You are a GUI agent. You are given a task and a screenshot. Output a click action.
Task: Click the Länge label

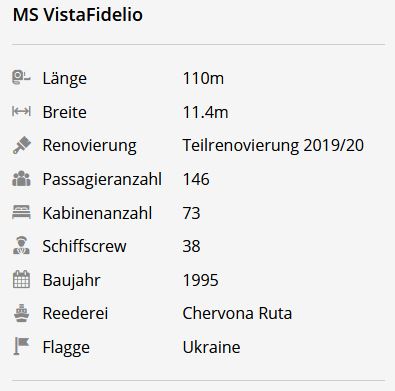point(65,79)
